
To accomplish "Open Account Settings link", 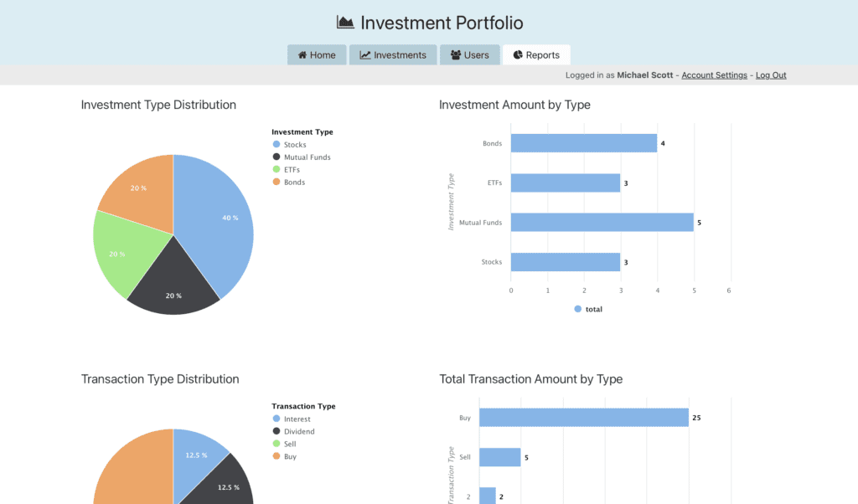I will pyautogui.click(x=714, y=75).
